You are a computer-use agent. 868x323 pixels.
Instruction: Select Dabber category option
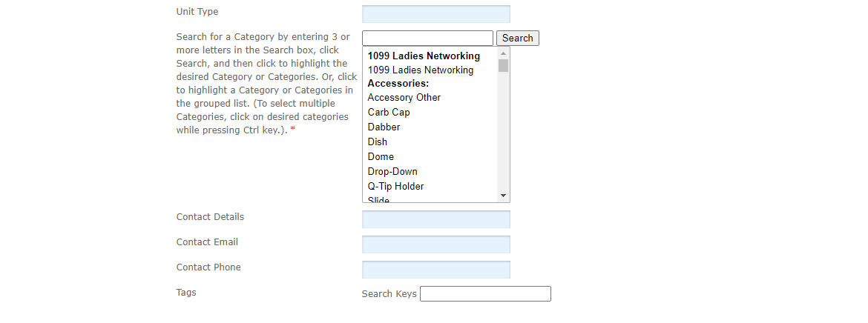pyautogui.click(x=384, y=127)
